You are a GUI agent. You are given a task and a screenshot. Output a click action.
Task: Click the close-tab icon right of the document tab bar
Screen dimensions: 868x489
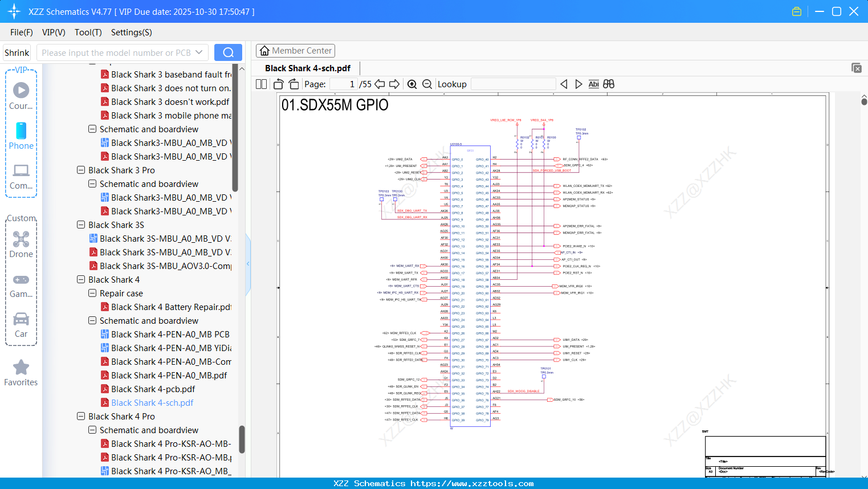pos(857,68)
